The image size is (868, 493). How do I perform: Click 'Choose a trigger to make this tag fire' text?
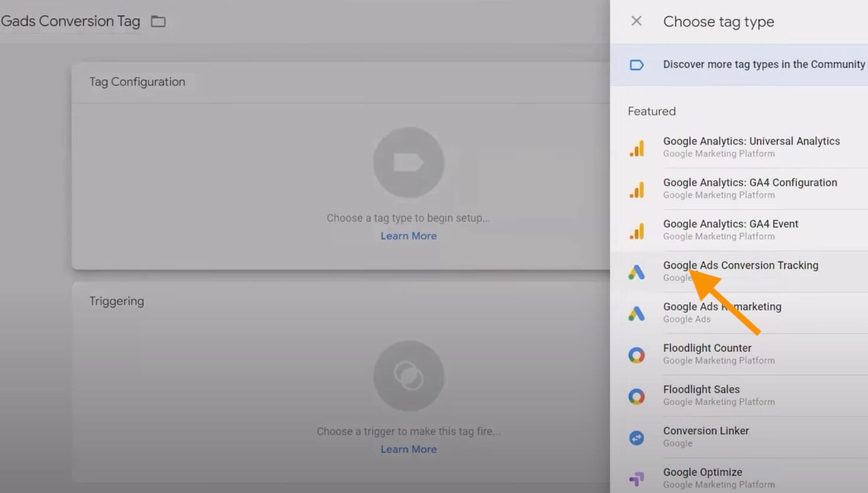408,432
